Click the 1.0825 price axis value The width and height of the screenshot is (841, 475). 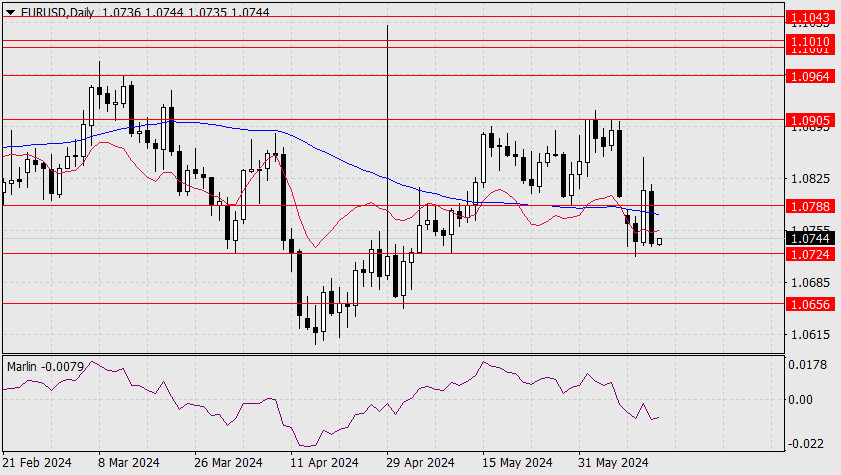(x=810, y=179)
